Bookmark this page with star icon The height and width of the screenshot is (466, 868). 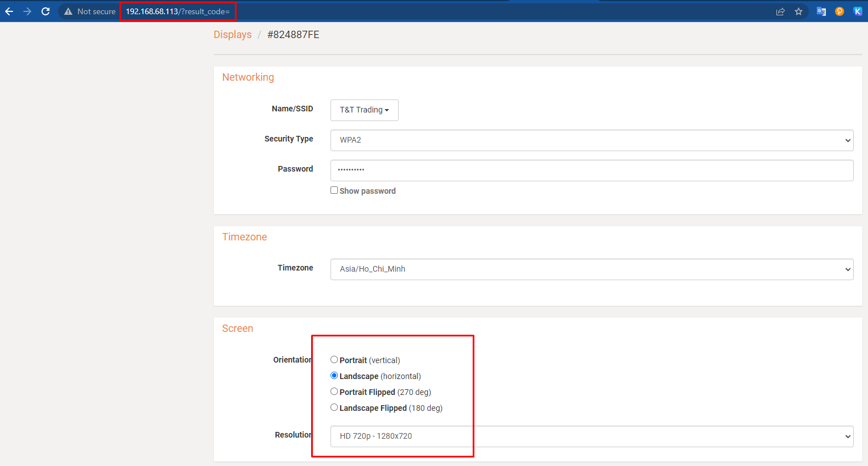pyautogui.click(x=799, y=11)
